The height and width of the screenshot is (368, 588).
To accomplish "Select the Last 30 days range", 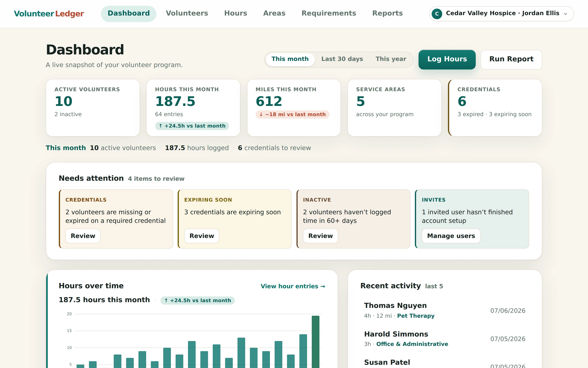I will 342,59.
